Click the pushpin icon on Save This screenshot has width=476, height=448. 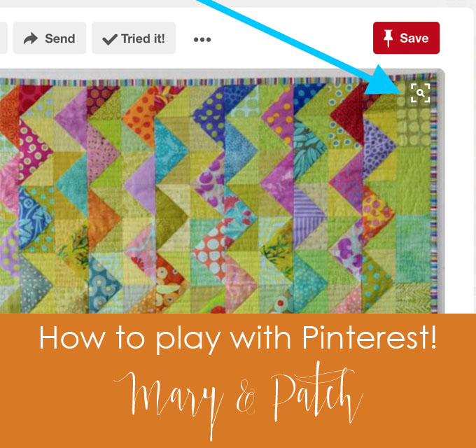pyautogui.click(x=388, y=38)
